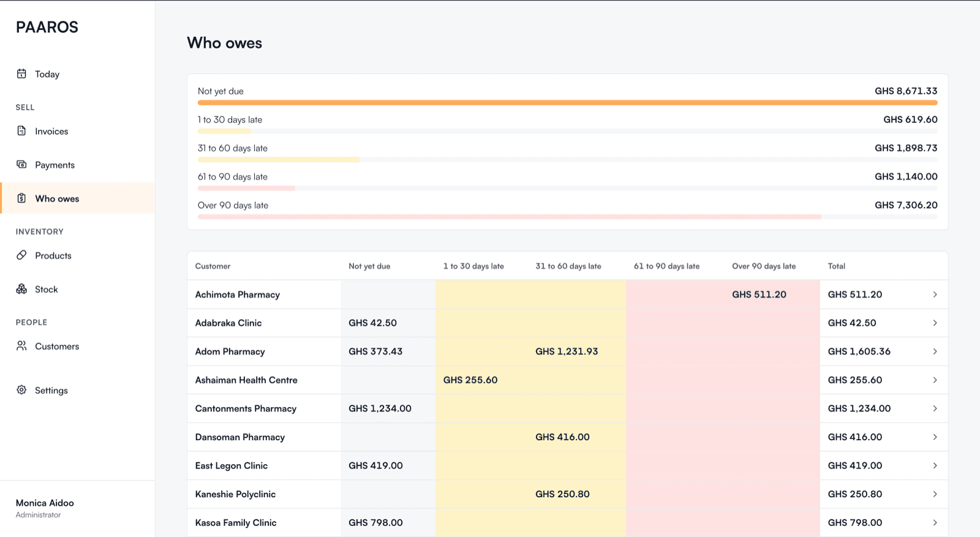Click the Total column header
Viewport: 980px width, 537px height.
837,266
